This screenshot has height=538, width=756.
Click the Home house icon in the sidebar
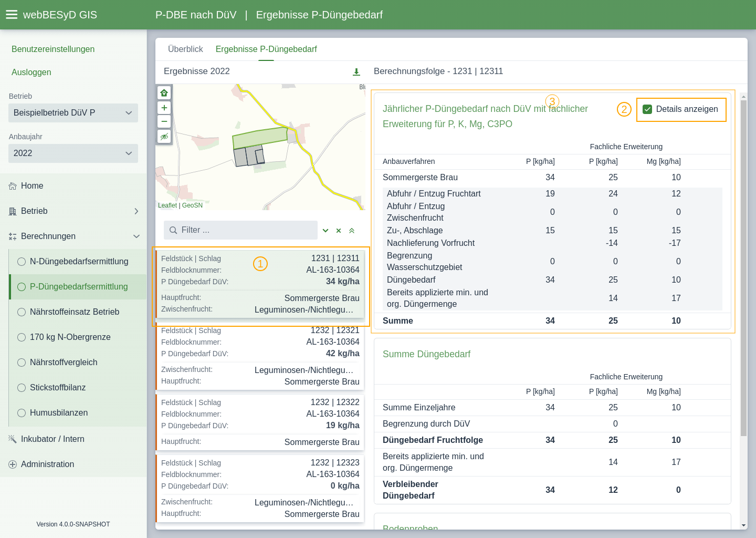13,186
